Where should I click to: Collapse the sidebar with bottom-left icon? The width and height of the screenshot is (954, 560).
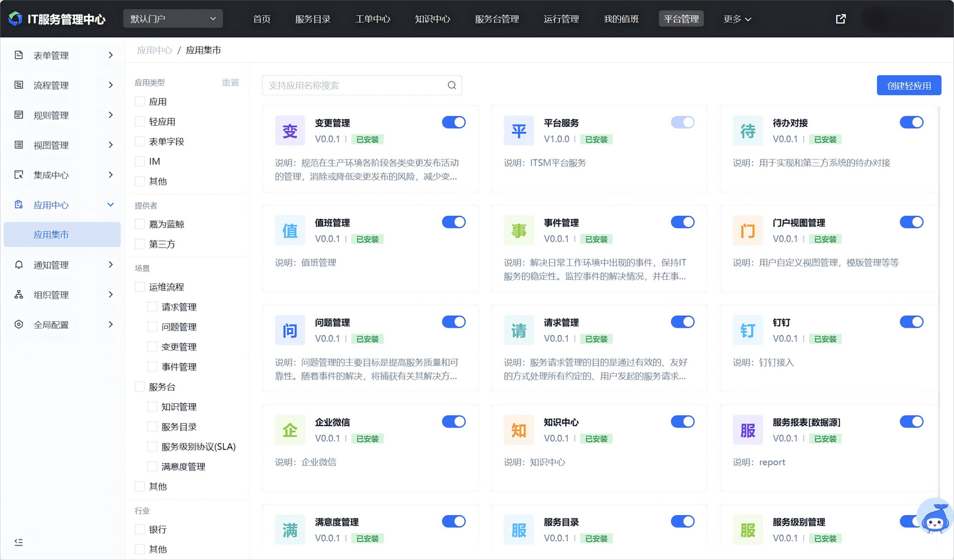pyautogui.click(x=19, y=542)
